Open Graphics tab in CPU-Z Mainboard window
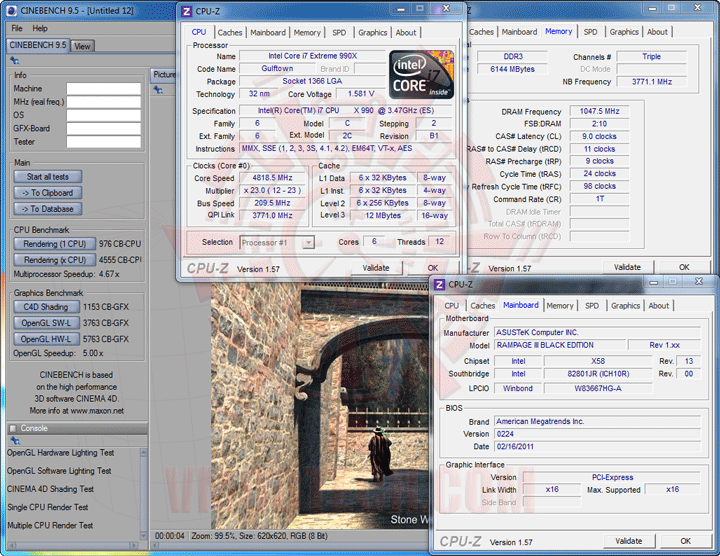This screenshot has width=720, height=556. [x=625, y=305]
